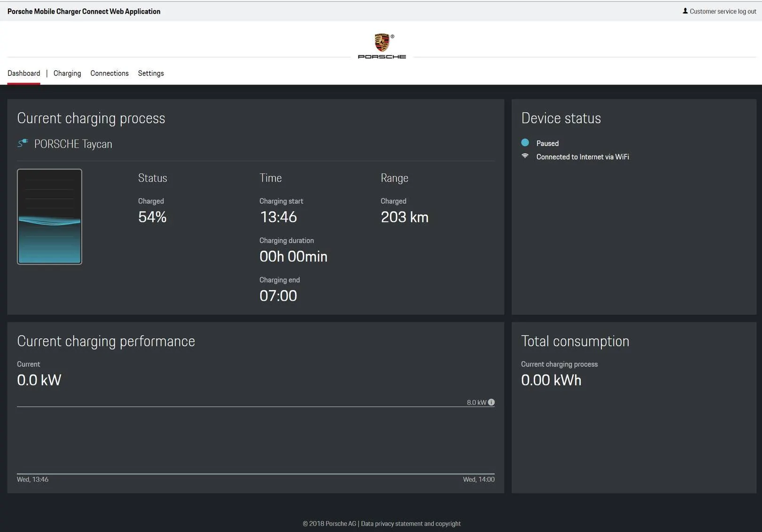Click the WiFi connection icon

coord(525,156)
